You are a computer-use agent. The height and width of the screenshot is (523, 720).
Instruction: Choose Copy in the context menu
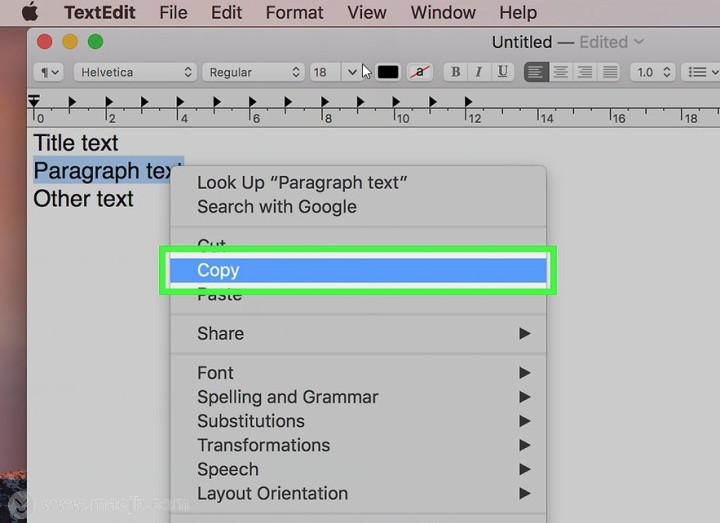358,270
